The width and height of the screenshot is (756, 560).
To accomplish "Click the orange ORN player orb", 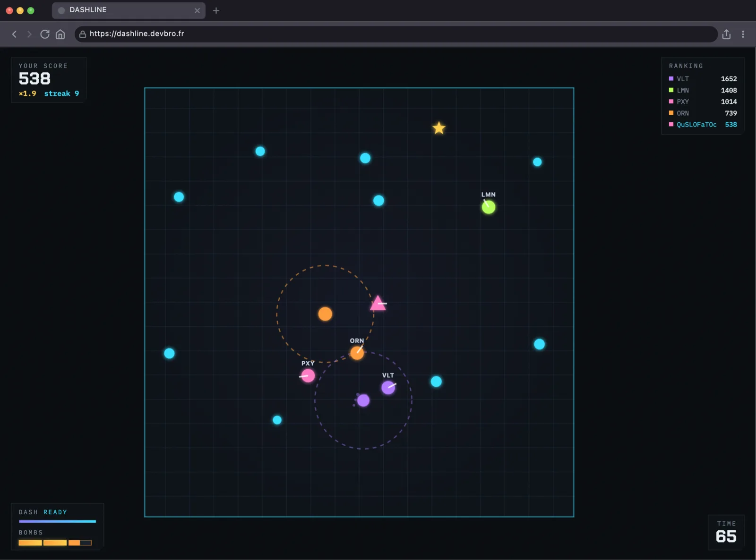I will tap(357, 353).
